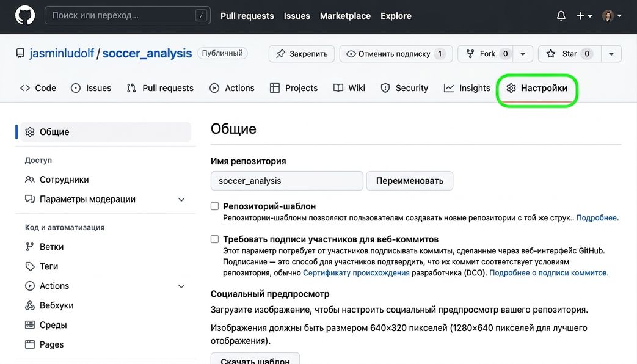
Task: Open the Настройки tab
Action: [x=537, y=88]
